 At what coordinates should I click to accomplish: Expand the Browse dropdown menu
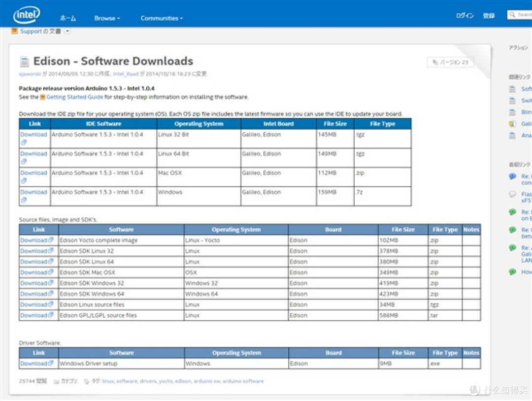107,18
